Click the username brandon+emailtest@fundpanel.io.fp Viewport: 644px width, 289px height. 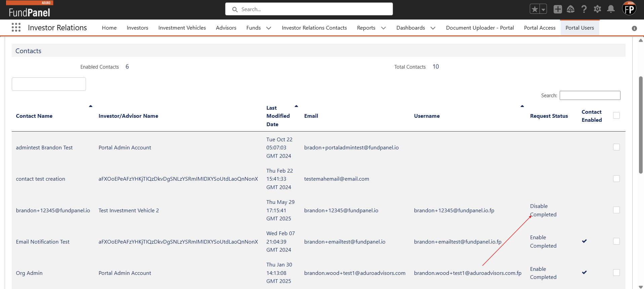(458, 242)
